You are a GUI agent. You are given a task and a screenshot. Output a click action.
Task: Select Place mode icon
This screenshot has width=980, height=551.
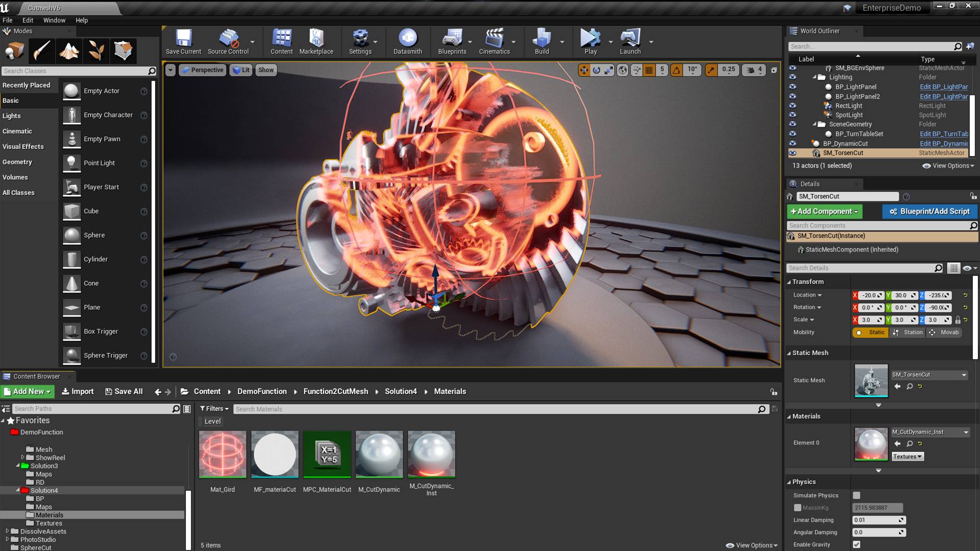(x=15, y=51)
